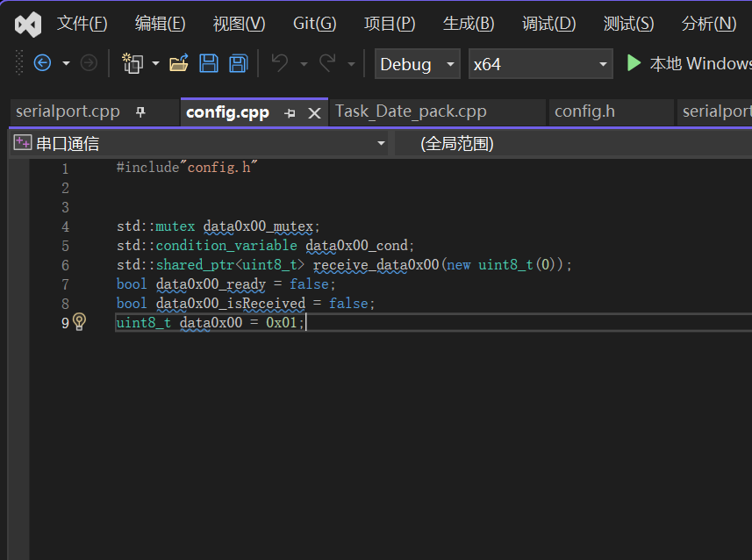Navigate backward with the back arrow
This screenshot has height=560, width=752.
(x=42, y=63)
